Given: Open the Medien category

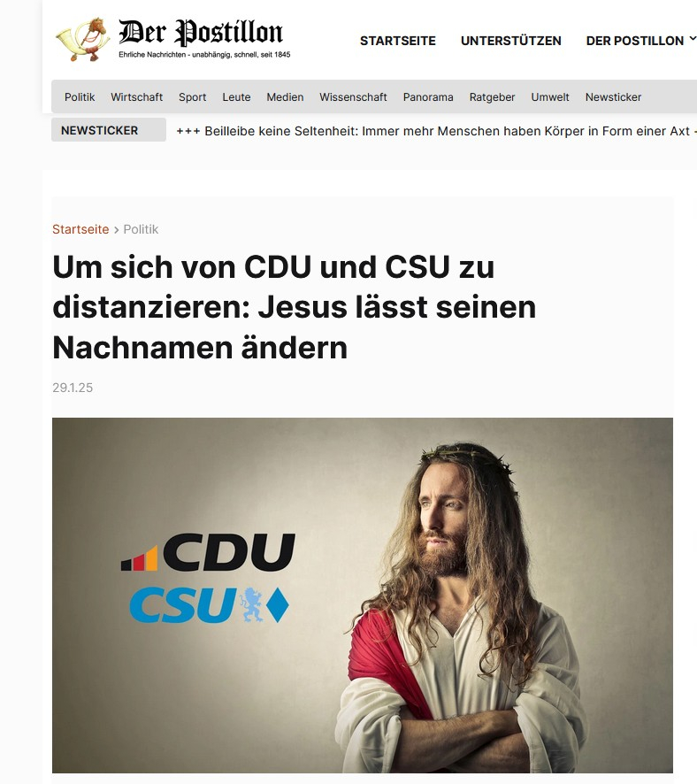Looking at the screenshot, I should point(285,97).
